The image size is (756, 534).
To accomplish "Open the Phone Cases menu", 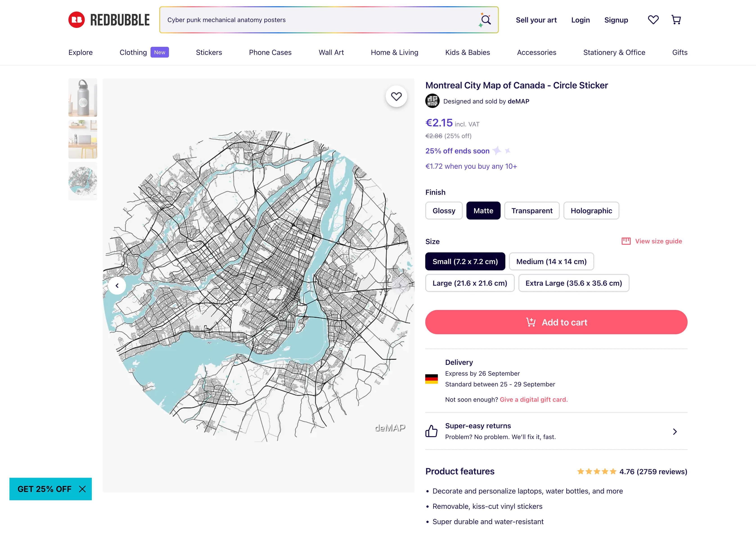I will [x=270, y=52].
